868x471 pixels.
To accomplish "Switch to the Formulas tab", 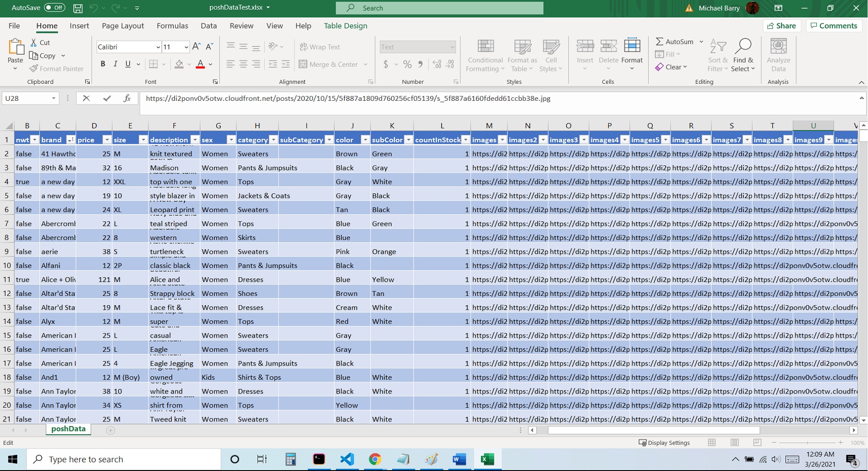I will 172,26.
